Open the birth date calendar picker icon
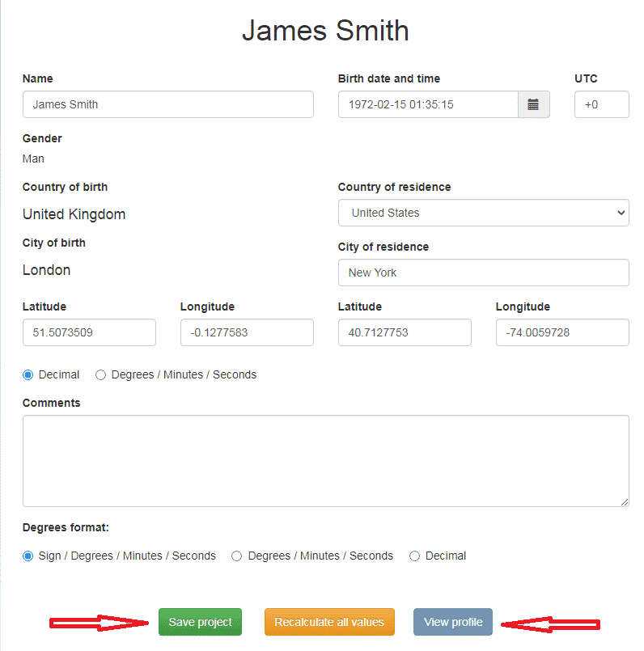644x651 pixels. 533,104
